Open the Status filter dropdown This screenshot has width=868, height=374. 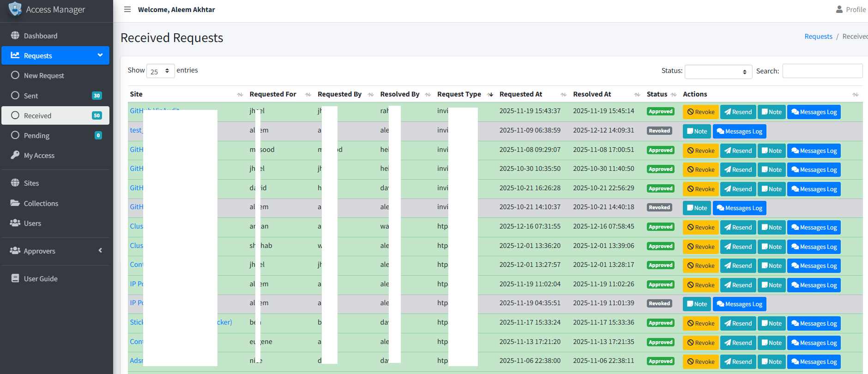click(718, 72)
